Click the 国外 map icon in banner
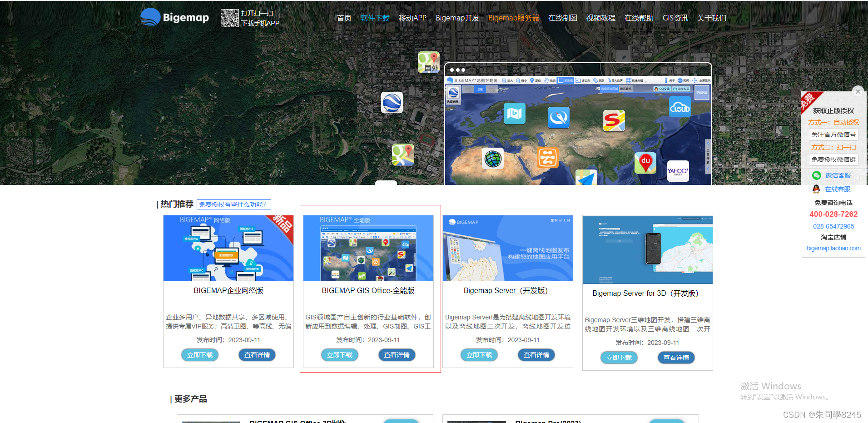 (429, 62)
